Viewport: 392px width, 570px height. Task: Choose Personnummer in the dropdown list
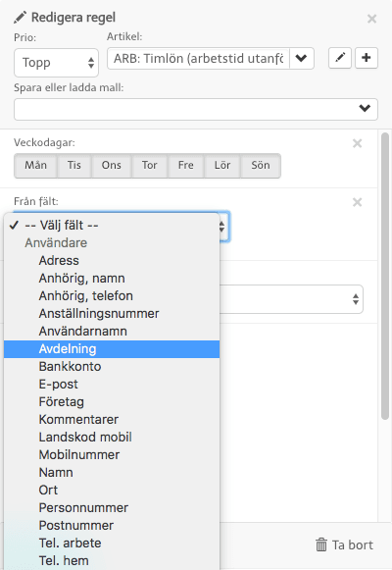pos(112,508)
